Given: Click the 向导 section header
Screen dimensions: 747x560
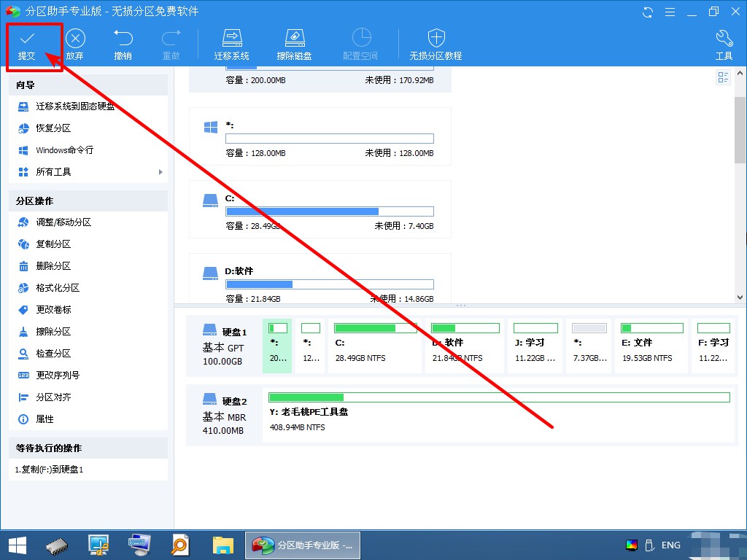Looking at the screenshot, I should (88, 85).
